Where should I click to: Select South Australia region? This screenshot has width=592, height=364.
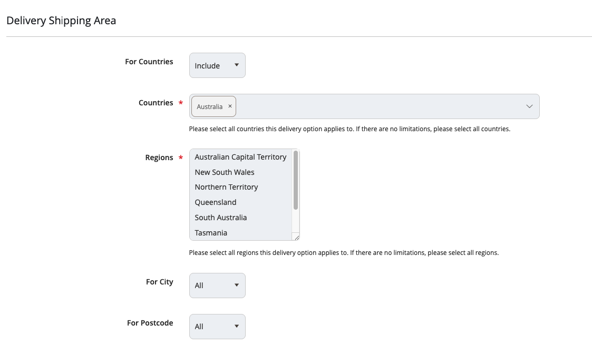point(221,218)
